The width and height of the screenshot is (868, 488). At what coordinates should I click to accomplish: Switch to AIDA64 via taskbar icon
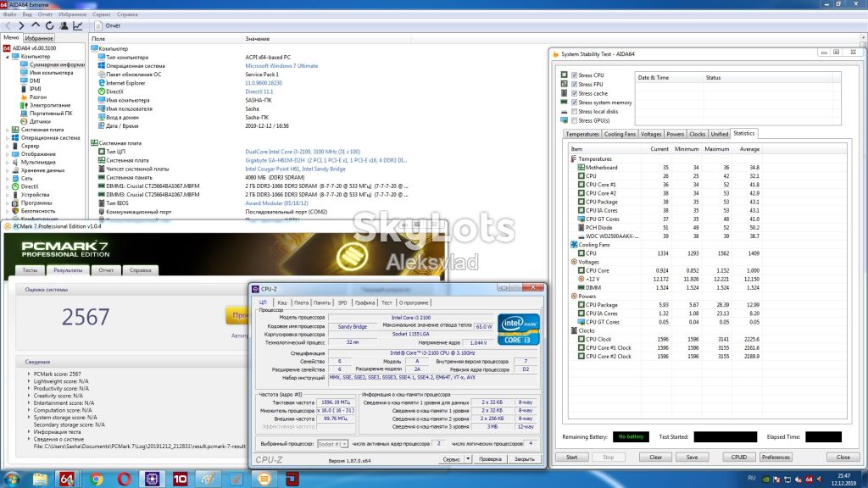pos(68,479)
